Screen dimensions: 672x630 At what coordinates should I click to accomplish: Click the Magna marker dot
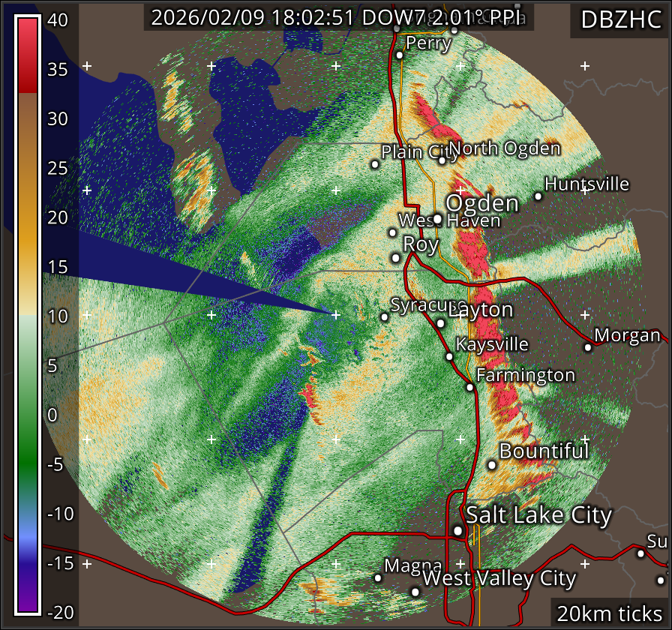(x=378, y=577)
